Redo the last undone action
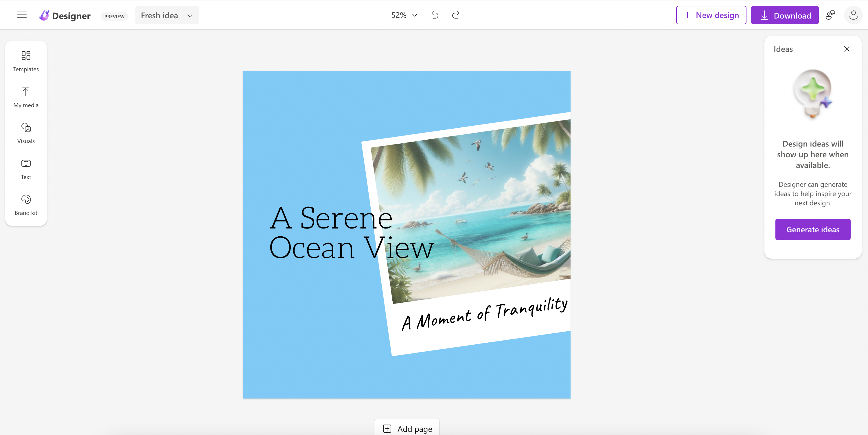This screenshot has width=868, height=435. click(x=456, y=15)
